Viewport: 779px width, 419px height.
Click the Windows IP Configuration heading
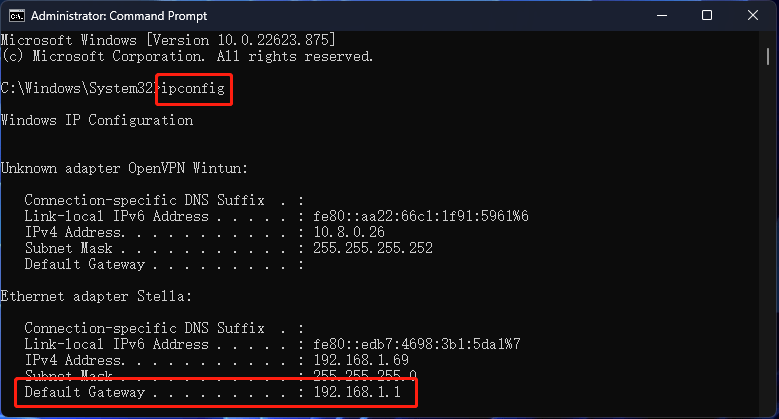coord(97,120)
